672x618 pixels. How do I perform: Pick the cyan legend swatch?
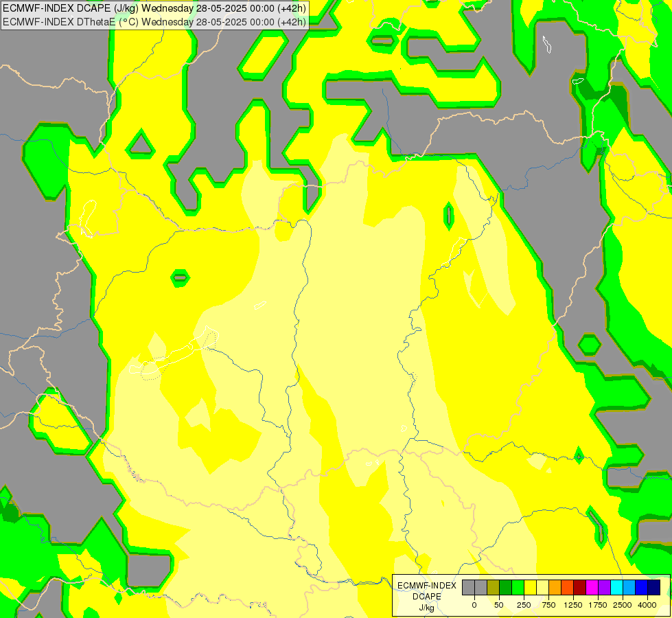tap(617, 588)
